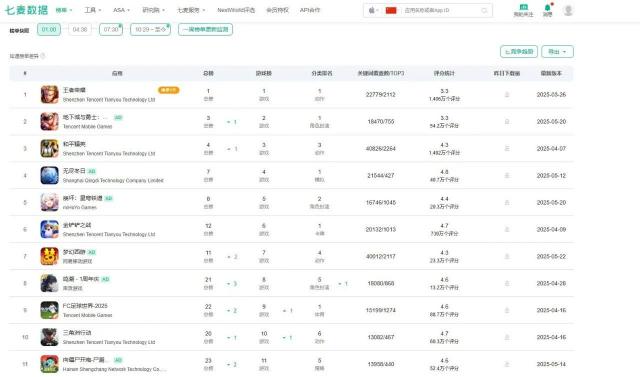Click the outlined button after the time chips
The image size is (640, 377).
click(205, 29)
